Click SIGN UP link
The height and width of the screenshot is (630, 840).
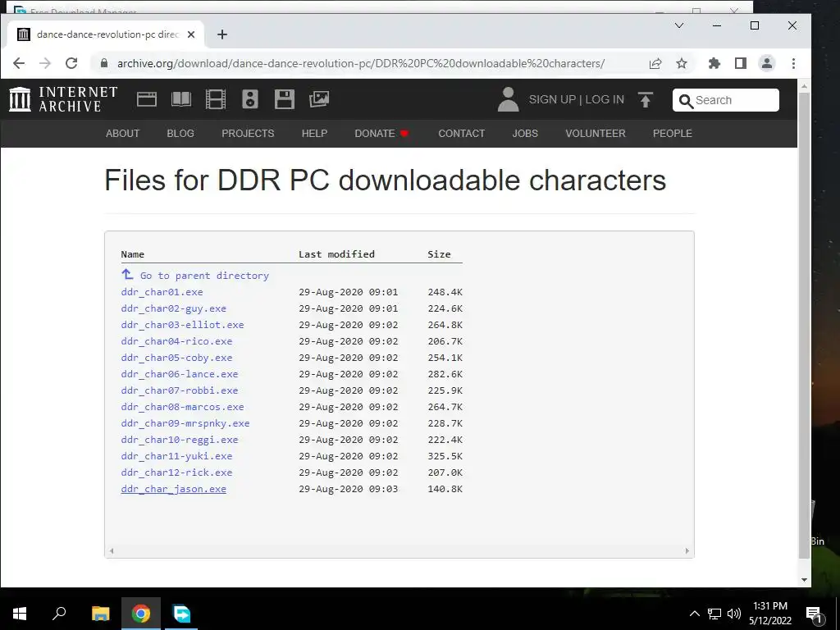[552, 99]
